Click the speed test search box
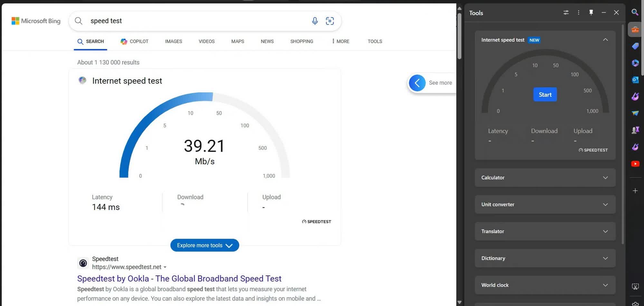The height and width of the screenshot is (306, 644). click(193, 21)
